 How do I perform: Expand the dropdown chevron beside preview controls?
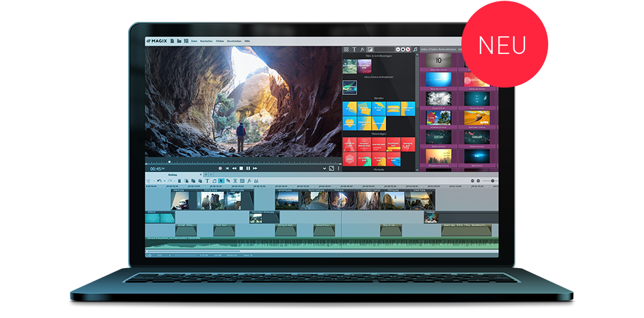click(x=324, y=168)
